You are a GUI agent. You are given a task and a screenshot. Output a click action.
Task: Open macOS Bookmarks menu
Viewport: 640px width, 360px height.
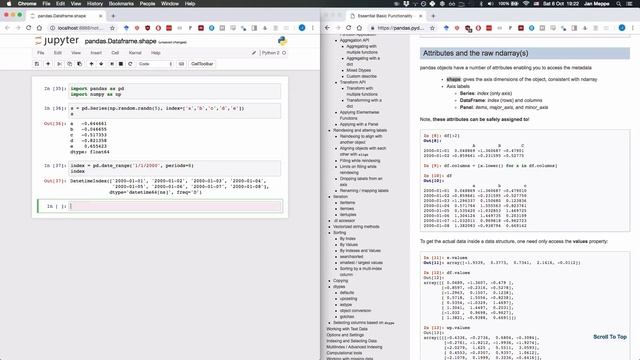coord(121,4)
